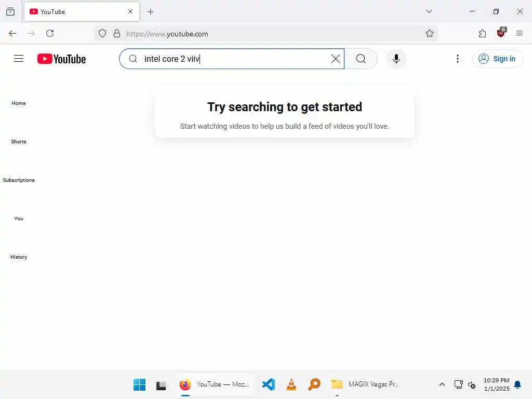Open History in the sidebar
Image resolution: width=532 pixels, height=399 pixels.
point(19,257)
